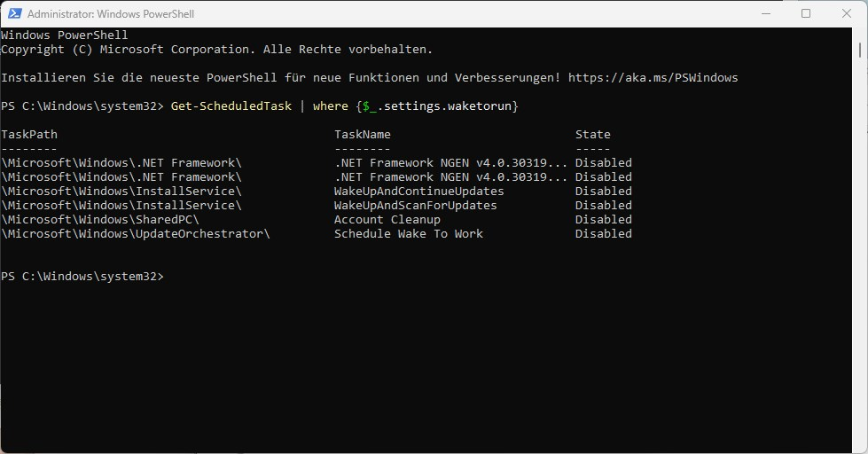Viewport: 868px width, 454px height.
Task: Minimize the PowerShell window
Action: [766, 13]
